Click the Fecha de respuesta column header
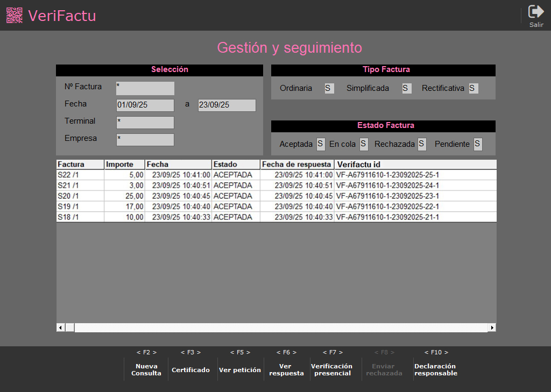Image resolution: width=551 pixels, height=392 pixels. [297, 165]
